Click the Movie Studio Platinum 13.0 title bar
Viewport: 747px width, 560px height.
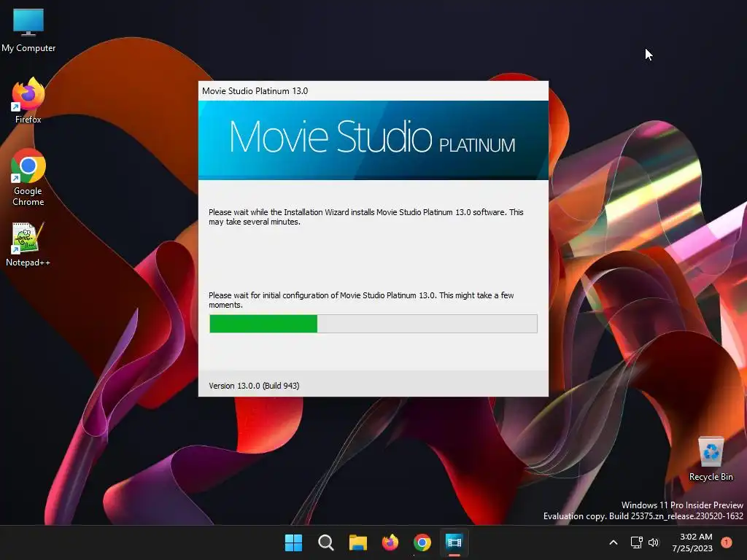coord(373,91)
